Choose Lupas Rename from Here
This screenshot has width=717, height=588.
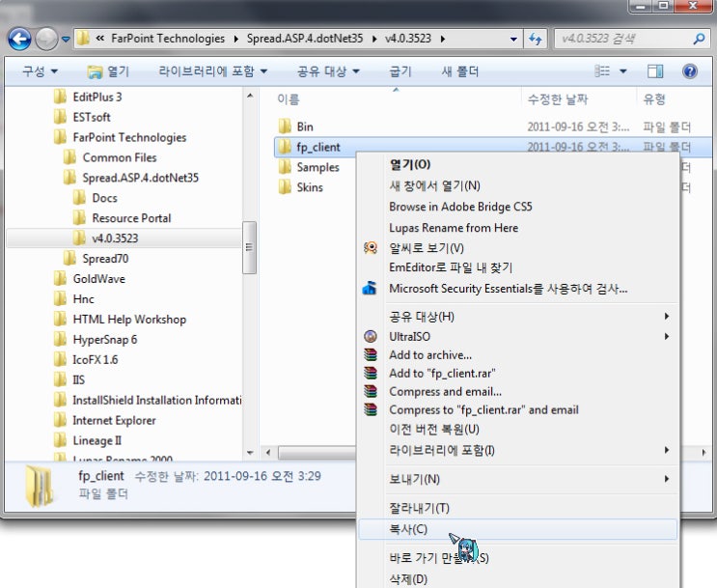[517, 228]
